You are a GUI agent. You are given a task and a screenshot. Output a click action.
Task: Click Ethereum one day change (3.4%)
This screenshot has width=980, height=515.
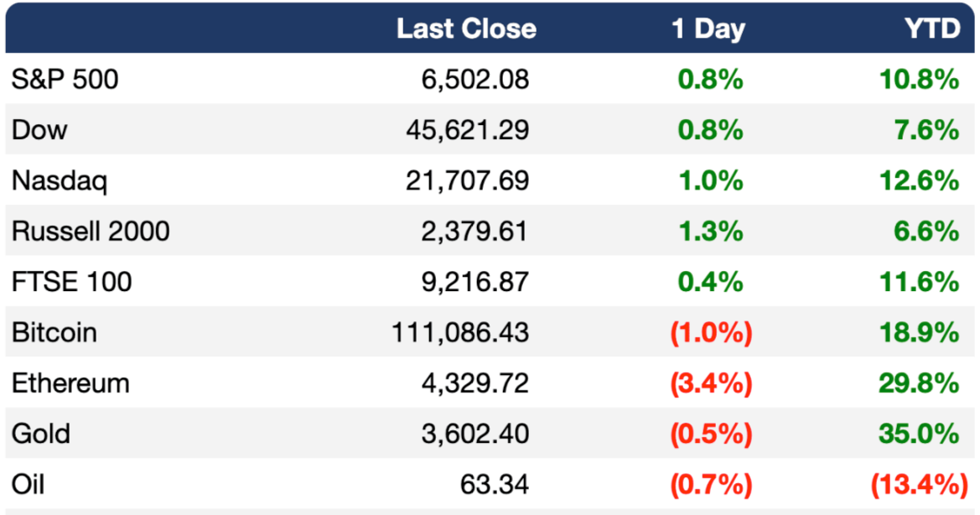[711, 383]
